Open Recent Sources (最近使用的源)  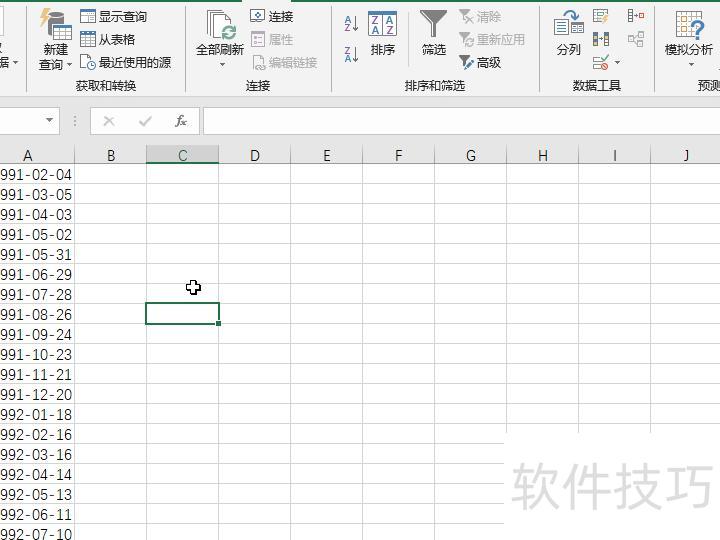click(x=125, y=62)
